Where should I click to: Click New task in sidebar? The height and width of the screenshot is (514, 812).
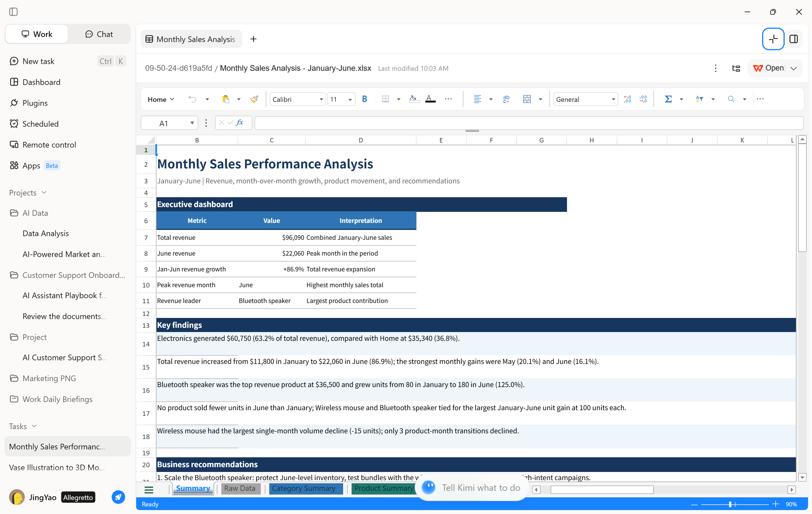coord(67,61)
